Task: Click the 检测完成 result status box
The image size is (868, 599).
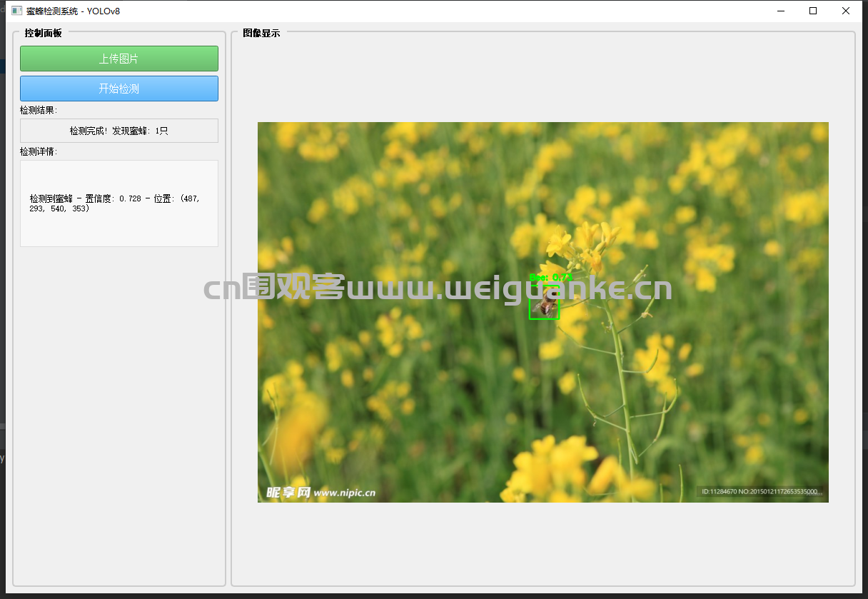Action: click(119, 131)
